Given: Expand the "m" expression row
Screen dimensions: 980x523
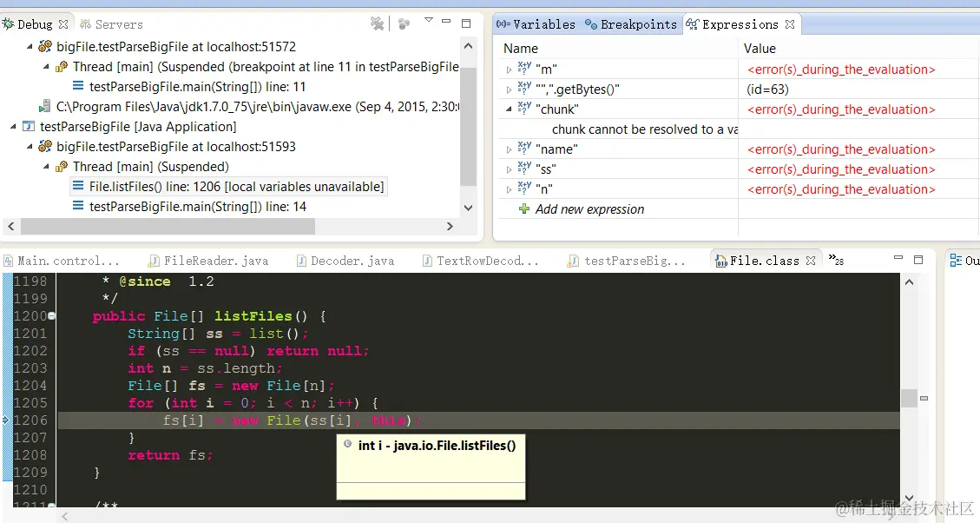Looking at the screenshot, I should [509, 70].
